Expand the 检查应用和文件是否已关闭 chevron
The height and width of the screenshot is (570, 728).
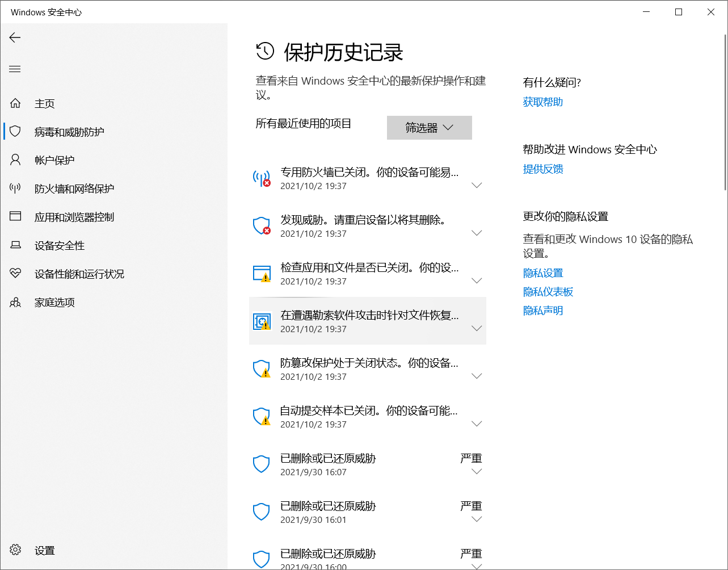(477, 281)
